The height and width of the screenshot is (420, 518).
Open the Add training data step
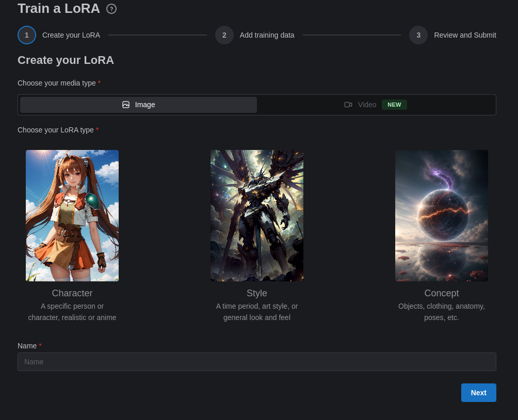(x=267, y=35)
